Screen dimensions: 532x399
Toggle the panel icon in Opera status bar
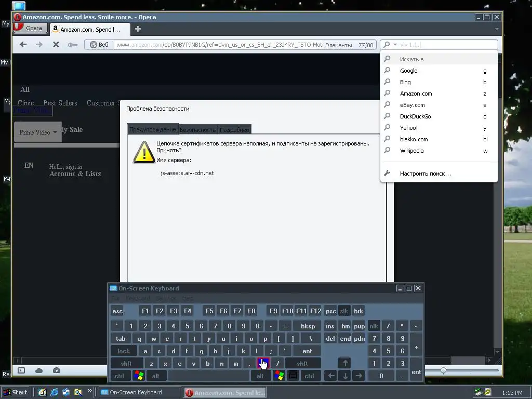tap(21, 370)
